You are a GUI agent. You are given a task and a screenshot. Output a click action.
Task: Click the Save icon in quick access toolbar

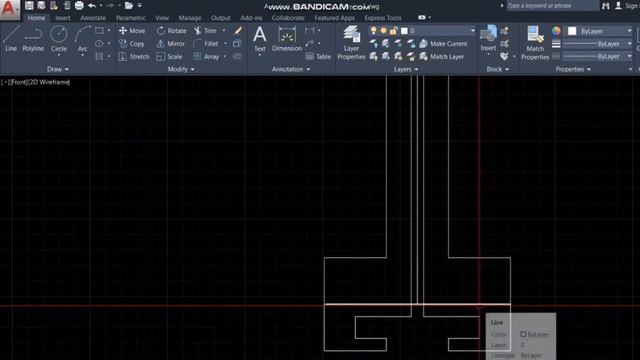pos(29,5)
